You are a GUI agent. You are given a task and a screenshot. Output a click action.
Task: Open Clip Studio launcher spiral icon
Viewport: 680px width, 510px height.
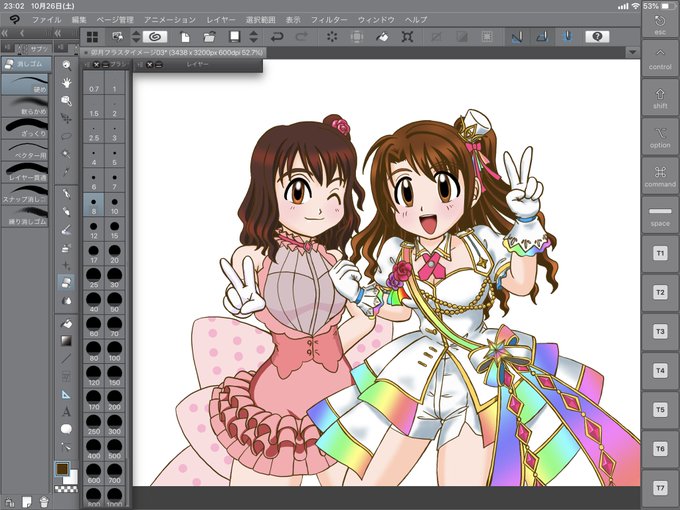tap(155, 37)
